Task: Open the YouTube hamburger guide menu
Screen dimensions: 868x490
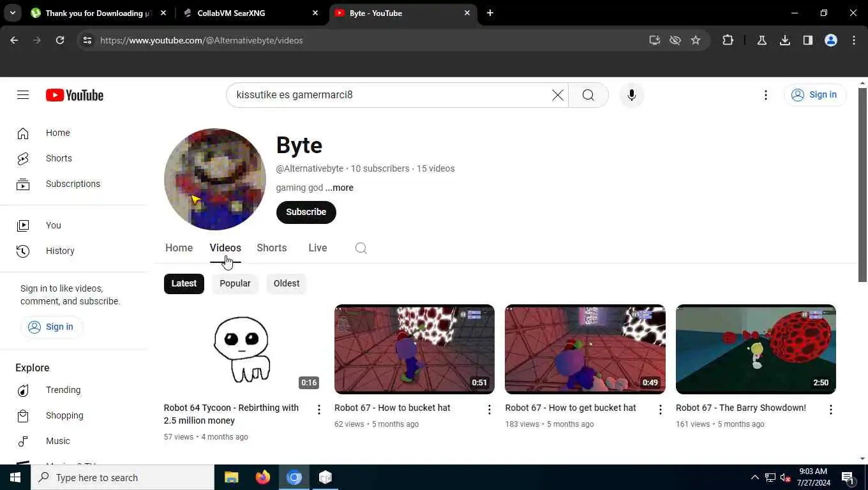Action: pyautogui.click(x=23, y=95)
